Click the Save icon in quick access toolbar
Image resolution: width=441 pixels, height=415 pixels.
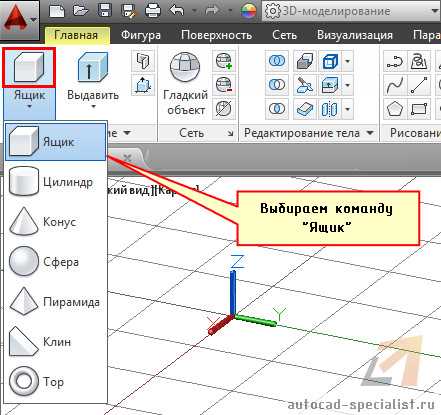click(104, 11)
